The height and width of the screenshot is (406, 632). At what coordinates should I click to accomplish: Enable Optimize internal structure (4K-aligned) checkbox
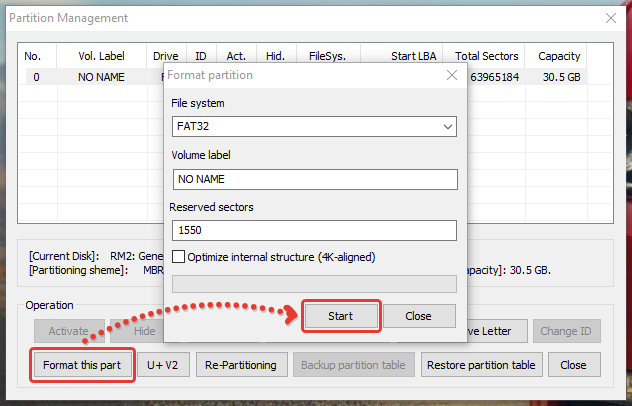pos(179,257)
